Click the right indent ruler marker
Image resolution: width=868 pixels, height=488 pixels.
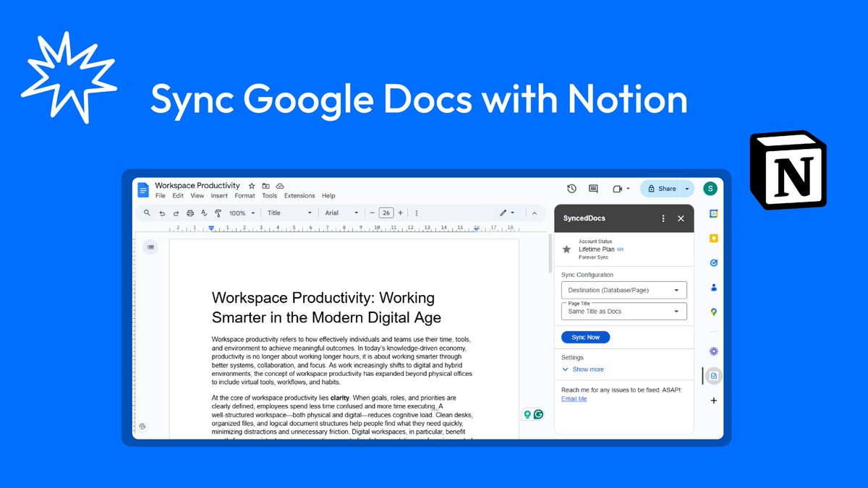(x=475, y=229)
